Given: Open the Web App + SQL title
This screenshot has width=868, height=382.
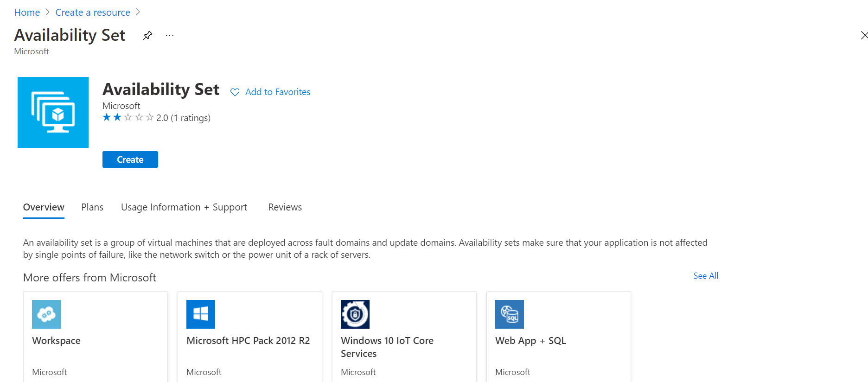Looking at the screenshot, I should point(530,341).
